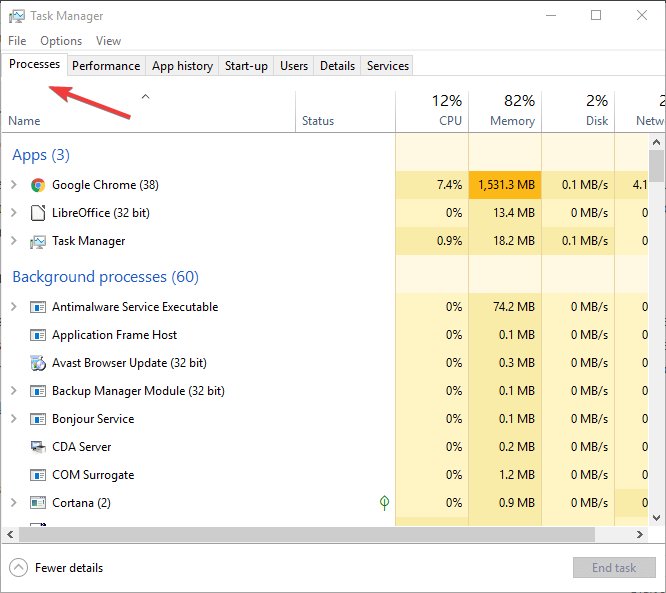Click the COM Surrogate process icon
This screenshot has height=593, width=666.
click(38, 475)
